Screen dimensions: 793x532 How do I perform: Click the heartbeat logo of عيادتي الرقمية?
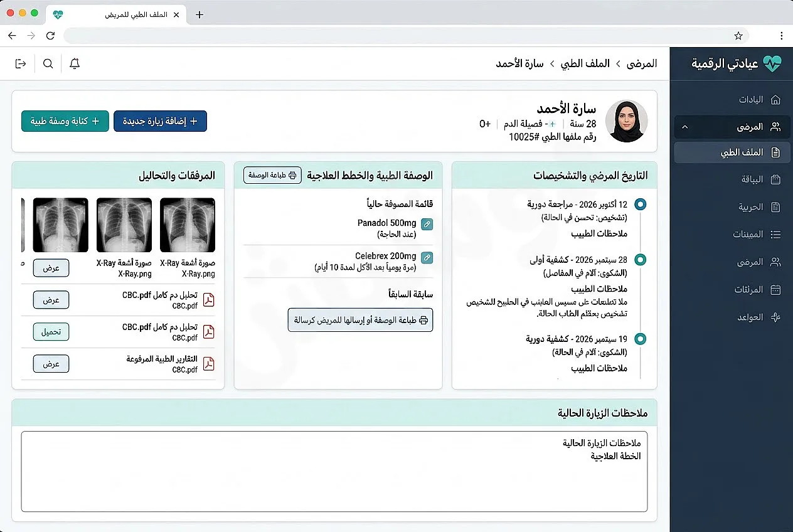click(x=772, y=63)
